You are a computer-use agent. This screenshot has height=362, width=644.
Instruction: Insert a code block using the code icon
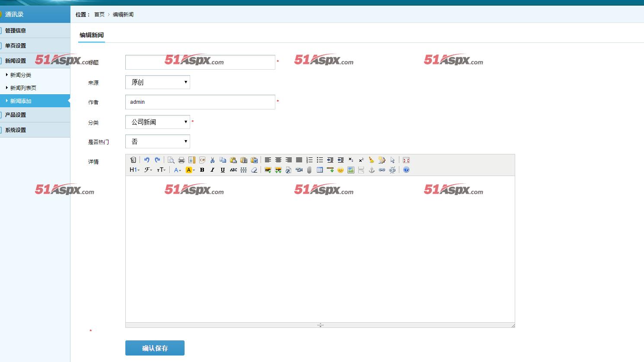[x=202, y=160]
